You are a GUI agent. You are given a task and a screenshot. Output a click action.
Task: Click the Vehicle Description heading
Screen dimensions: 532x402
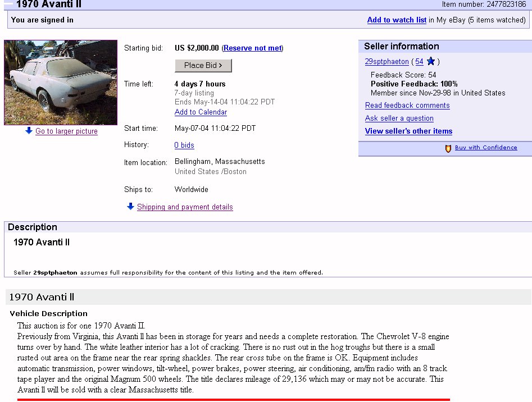48,313
